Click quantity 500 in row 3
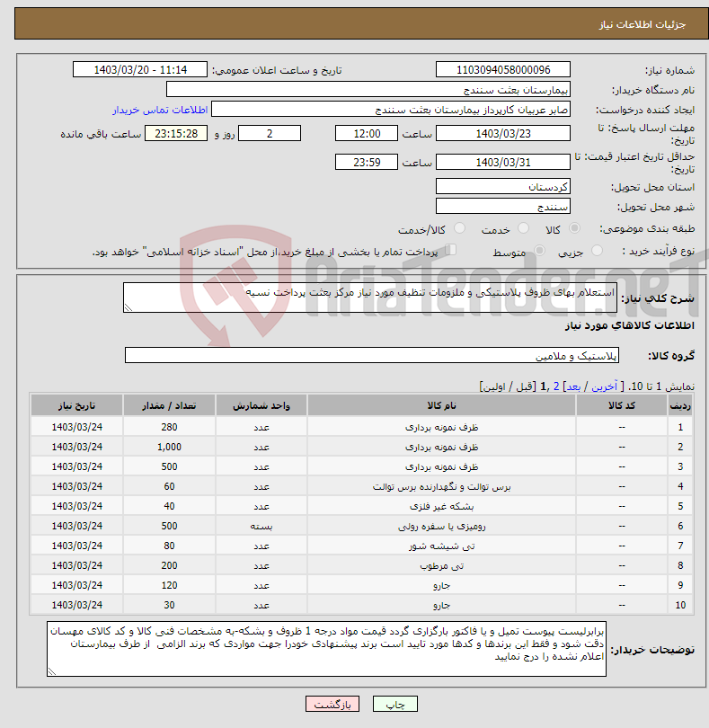This screenshot has height=728, width=709. (x=169, y=466)
